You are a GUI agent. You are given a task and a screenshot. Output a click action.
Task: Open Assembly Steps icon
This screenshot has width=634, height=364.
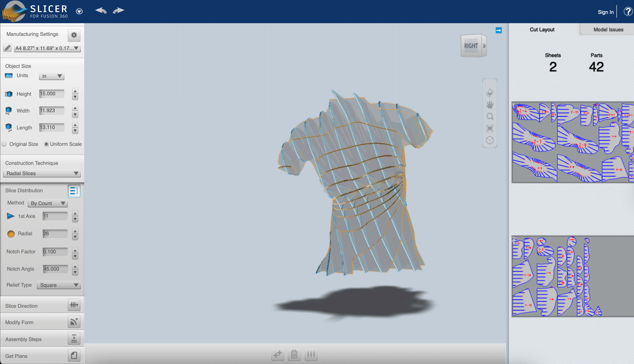[74, 339]
